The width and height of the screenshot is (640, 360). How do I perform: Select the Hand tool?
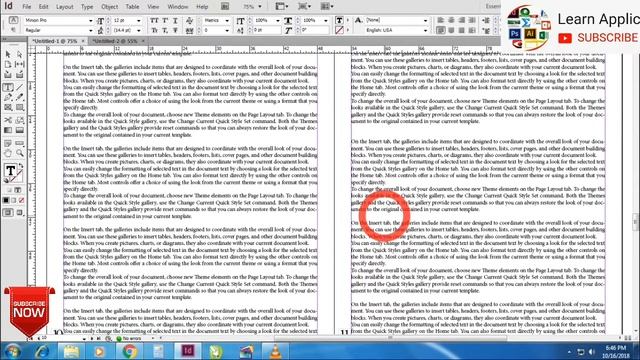[x=8, y=153]
